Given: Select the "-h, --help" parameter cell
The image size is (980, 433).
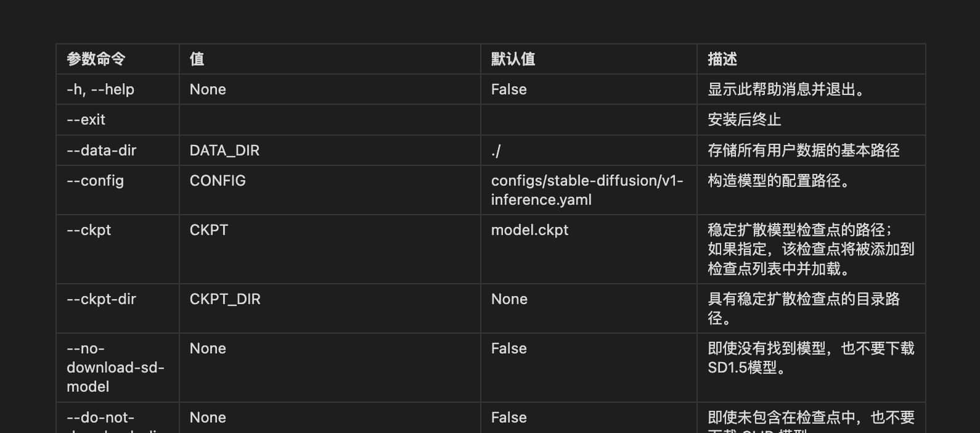Looking at the screenshot, I should pos(100,89).
